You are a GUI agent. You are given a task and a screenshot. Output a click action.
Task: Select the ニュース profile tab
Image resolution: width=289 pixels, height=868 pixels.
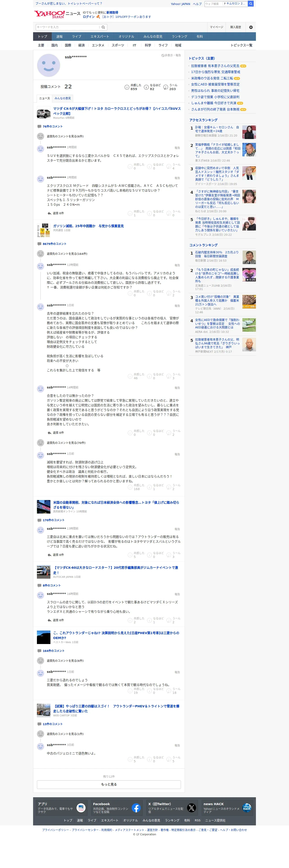coord(44,98)
